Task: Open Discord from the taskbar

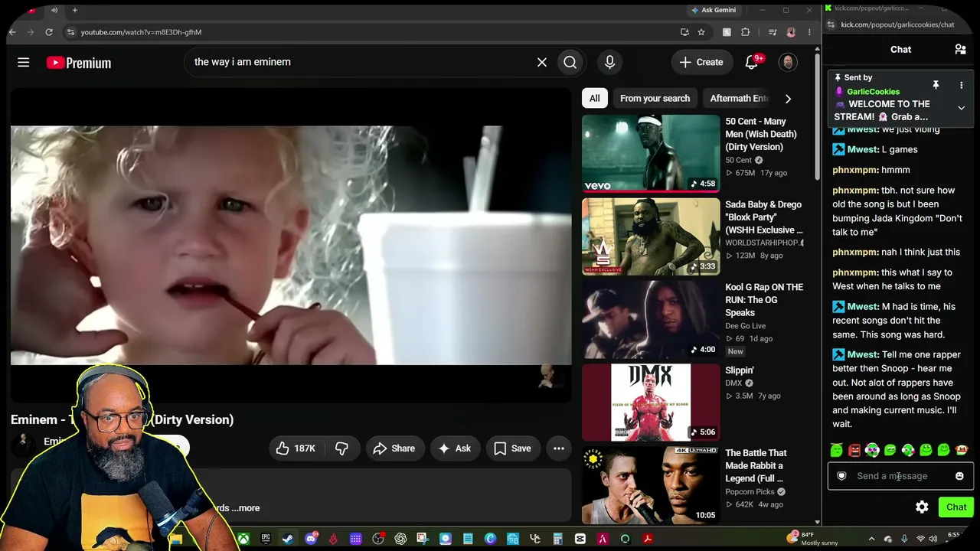Action: coord(310,539)
